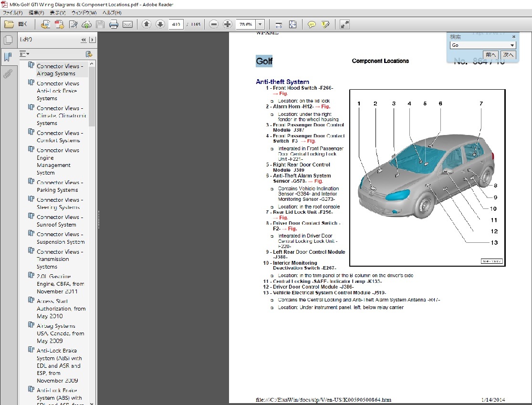532x405 pixels.
Task: Open the search options dropdown arrow
Action: pyautogui.click(x=512, y=45)
